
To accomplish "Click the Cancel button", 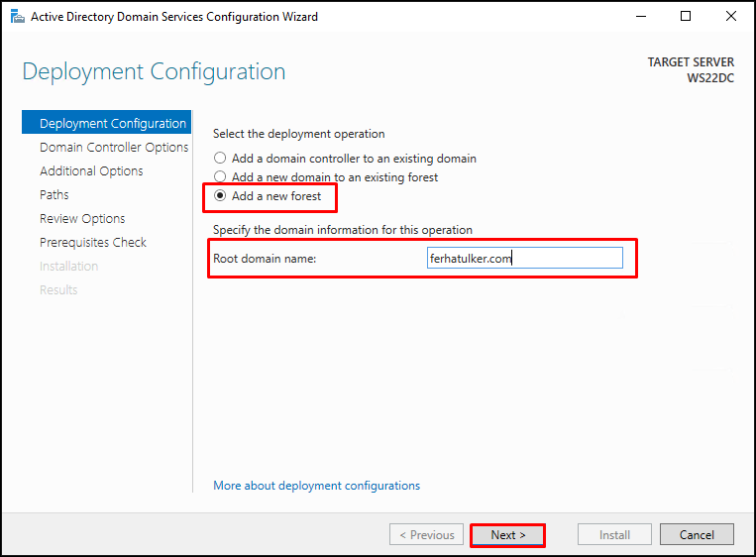I will click(x=697, y=535).
